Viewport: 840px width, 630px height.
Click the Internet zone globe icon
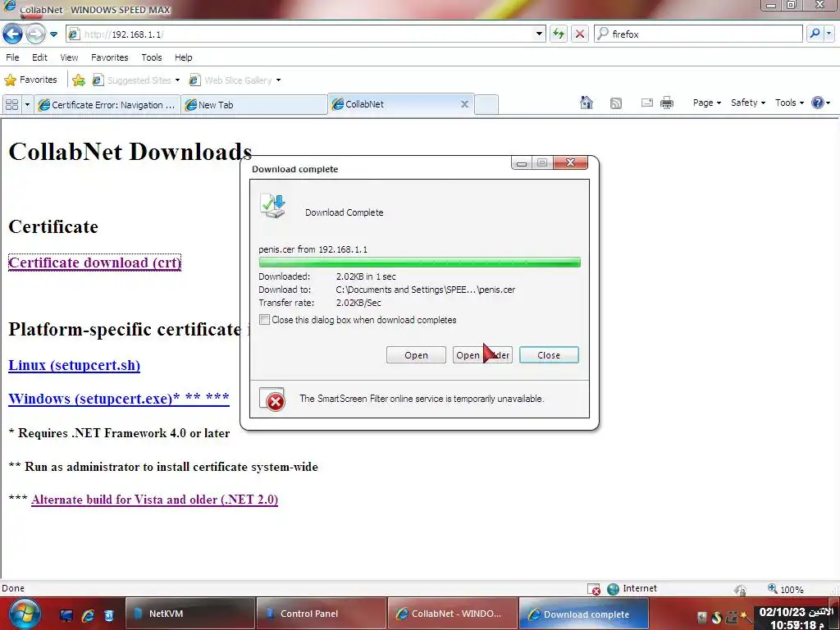coord(614,589)
